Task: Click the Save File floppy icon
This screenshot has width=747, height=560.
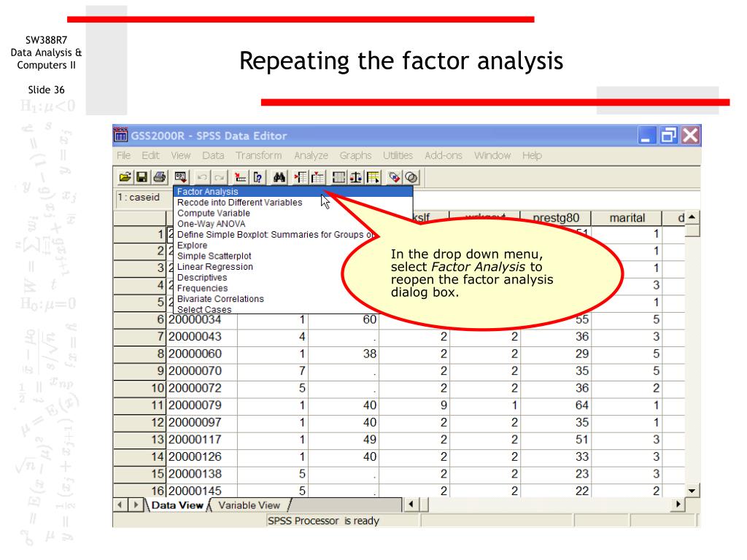Action: 142,178
